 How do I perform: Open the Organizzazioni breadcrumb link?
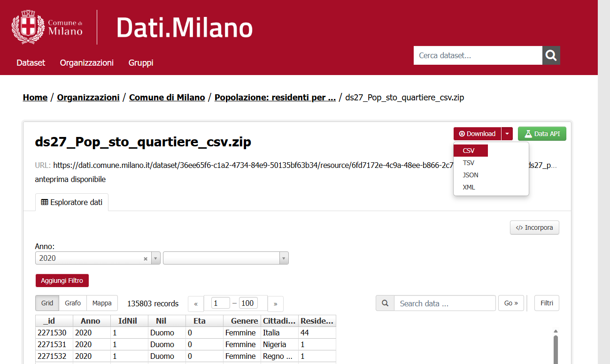point(88,98)
